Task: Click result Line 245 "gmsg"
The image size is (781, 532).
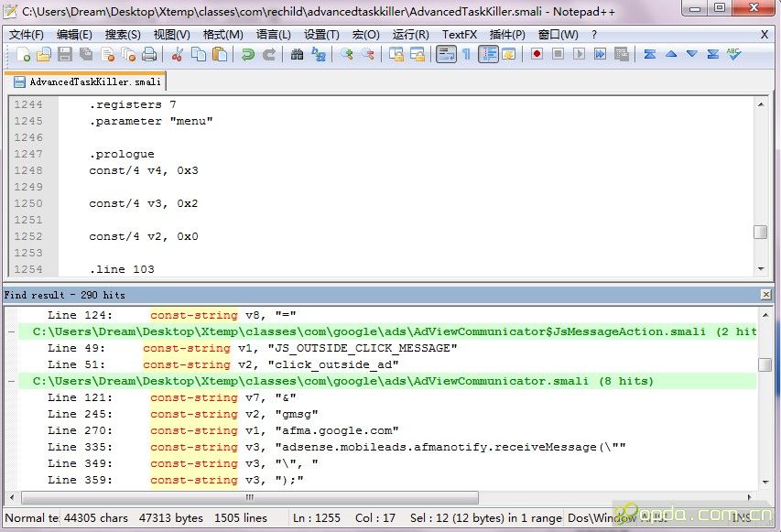Action: pyautogui.click(x=183, y=414)
